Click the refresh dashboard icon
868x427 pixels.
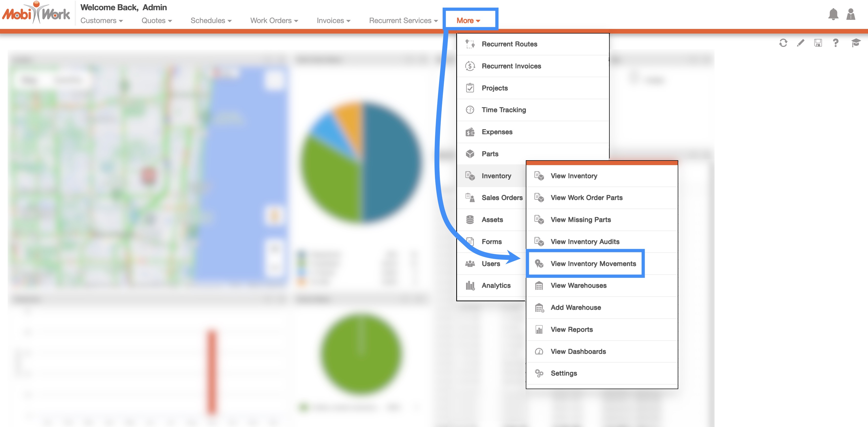coord(783,43)
